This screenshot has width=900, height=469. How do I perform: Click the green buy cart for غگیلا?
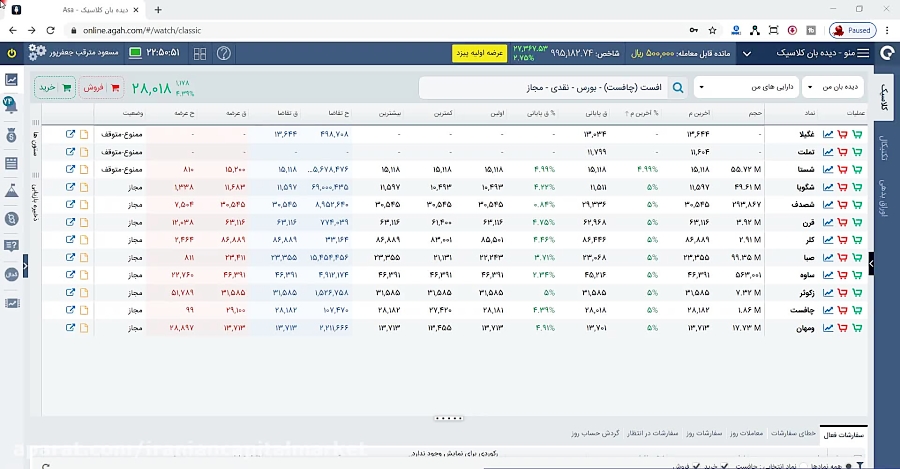(x=856, y=134)
